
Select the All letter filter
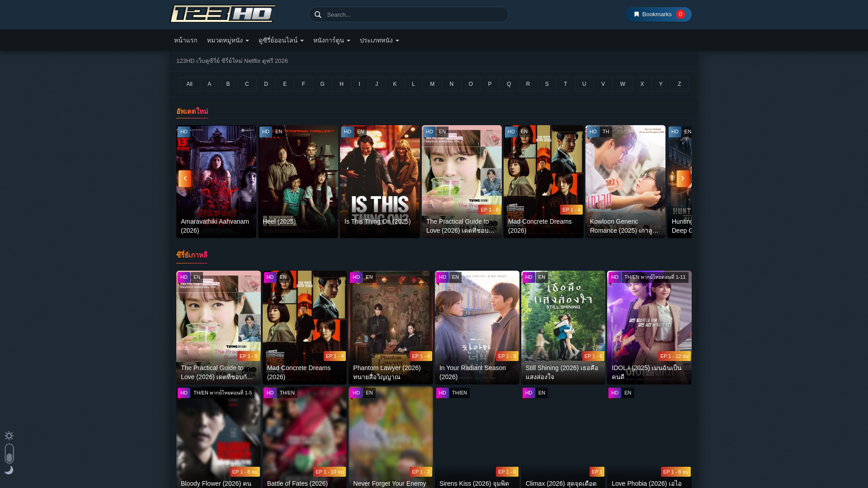(x=189, y=84)
